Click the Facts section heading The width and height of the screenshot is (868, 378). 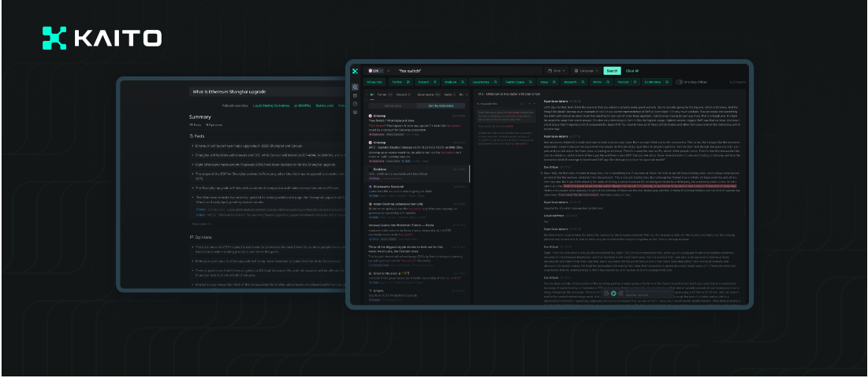197,136
